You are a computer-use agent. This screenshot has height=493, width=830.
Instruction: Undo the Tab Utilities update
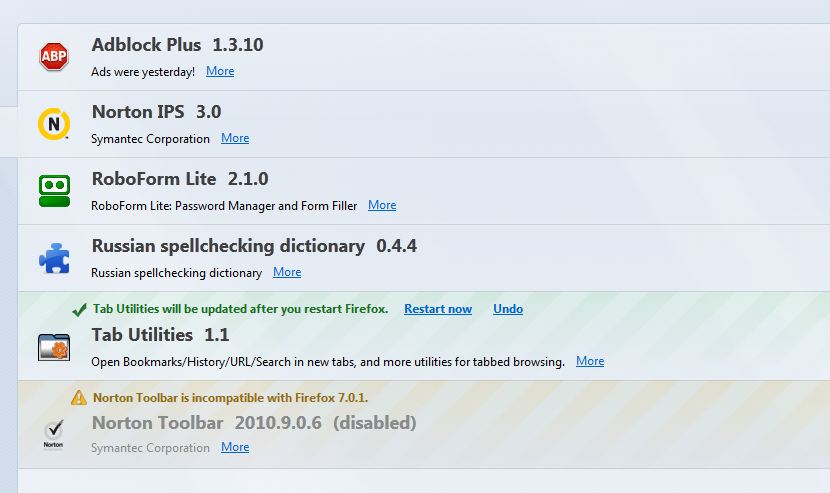pos(508,309)
